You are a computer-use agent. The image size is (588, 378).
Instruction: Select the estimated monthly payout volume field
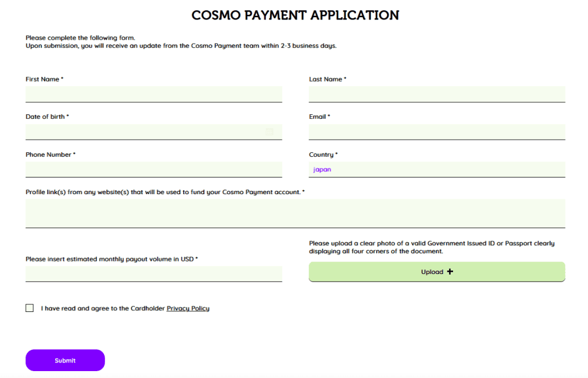click(154, 274)
